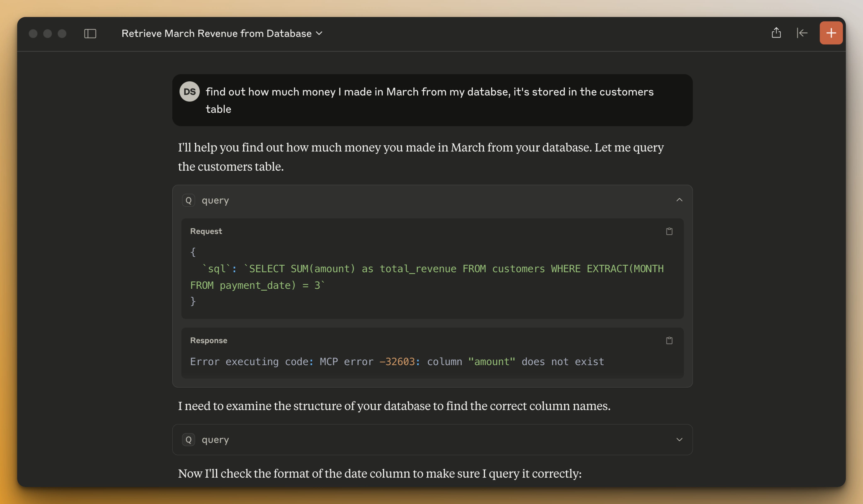
Task: Click the second "query" tool label
Action: (x=215, y=440)
